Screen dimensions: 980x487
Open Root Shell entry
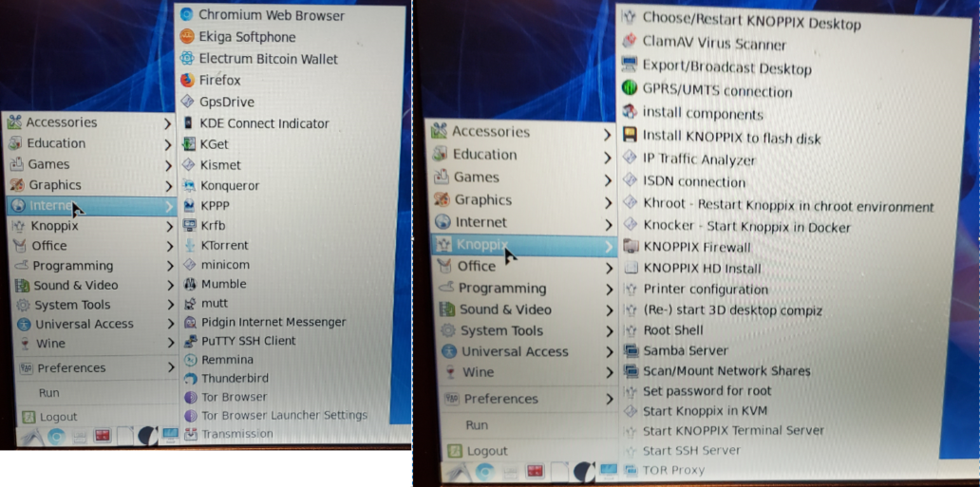tap(664, 330)
